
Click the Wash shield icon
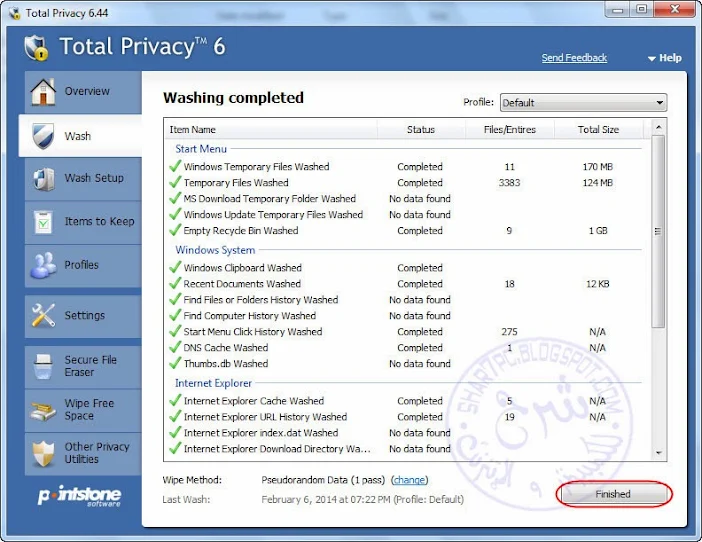coord(43,136)
